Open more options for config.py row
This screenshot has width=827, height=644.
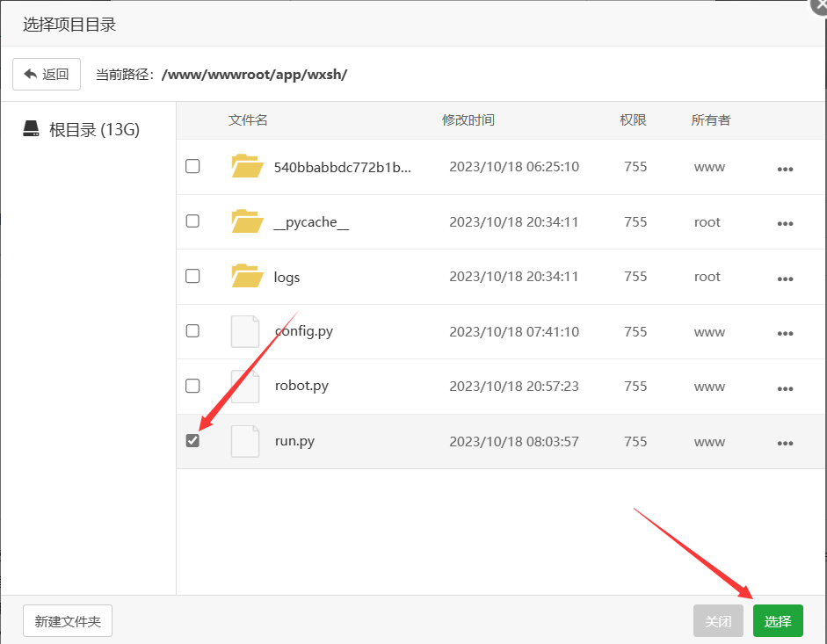coord(785,333)
